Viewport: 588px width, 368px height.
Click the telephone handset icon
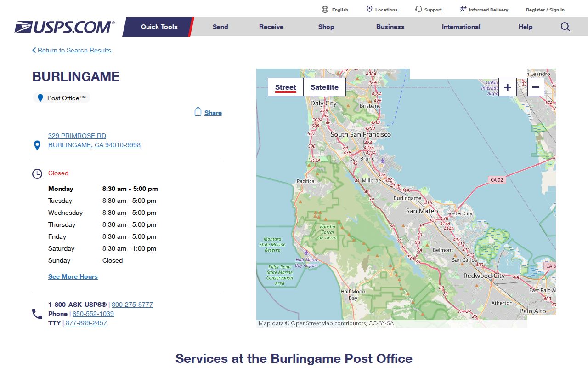(x=37, y=314)
